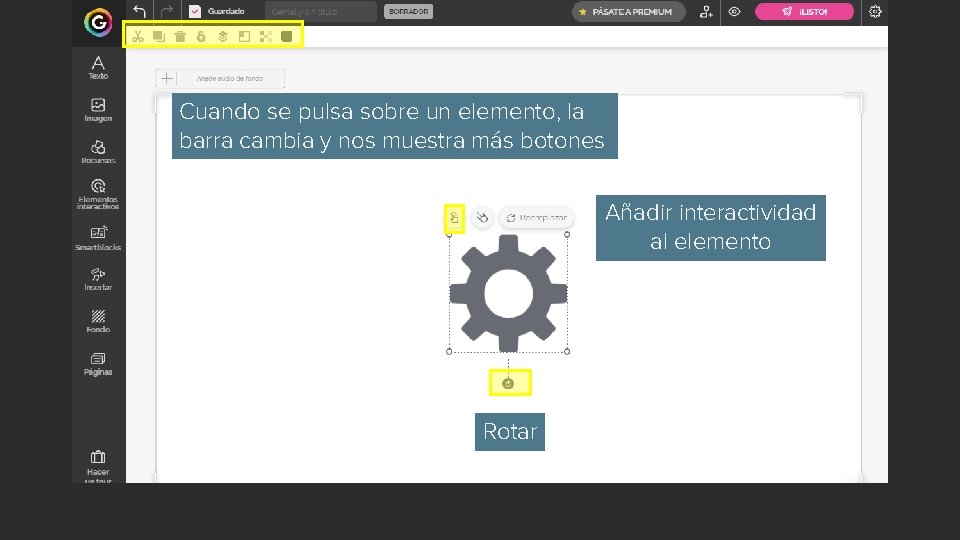Viewport: 960px width, 540px height.
Task: Click the bottom-right resize handle of gear
Action: pos(567,351)
